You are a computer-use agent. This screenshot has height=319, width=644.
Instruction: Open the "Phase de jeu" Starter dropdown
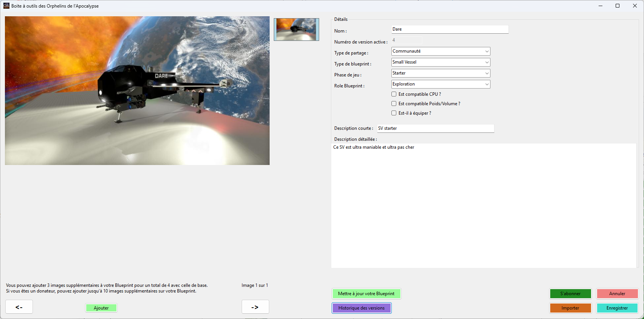tap(441, 73)
